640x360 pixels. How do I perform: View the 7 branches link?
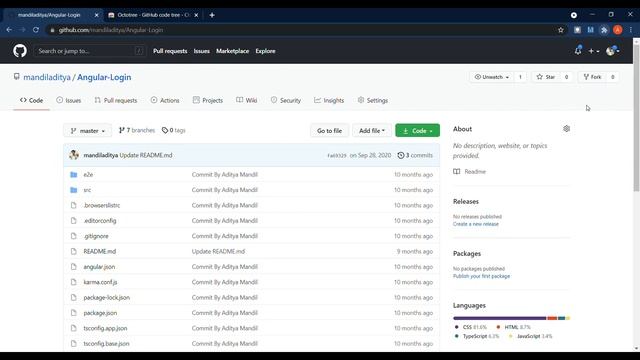coord(137,130)
